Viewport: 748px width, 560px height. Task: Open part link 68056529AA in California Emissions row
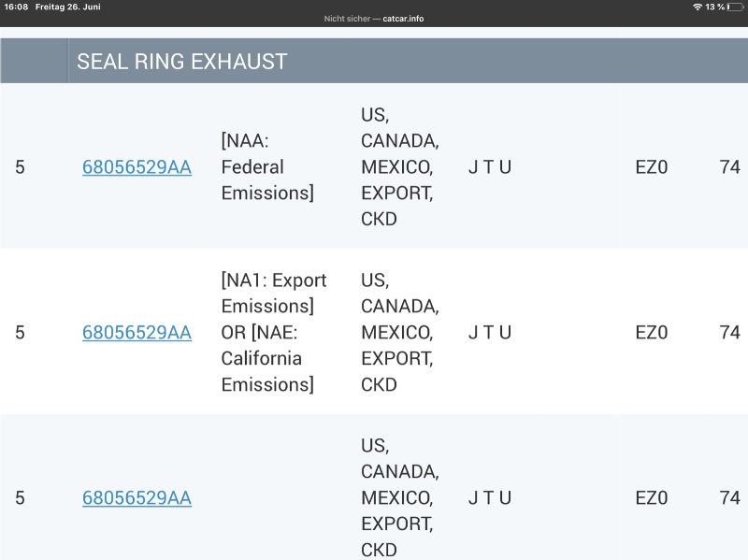[x=137, y=333]
